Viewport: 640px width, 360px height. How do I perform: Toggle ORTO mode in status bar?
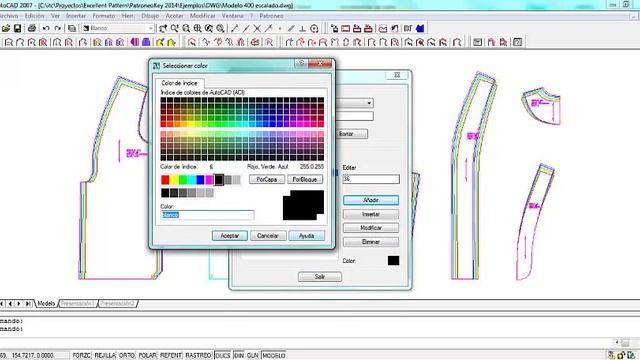point(127,356)
